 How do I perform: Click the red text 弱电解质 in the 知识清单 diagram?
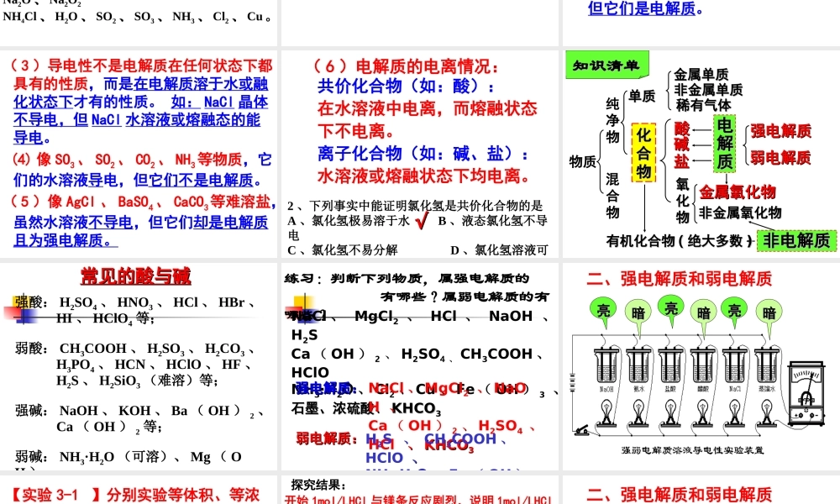(x=780, y=157)
